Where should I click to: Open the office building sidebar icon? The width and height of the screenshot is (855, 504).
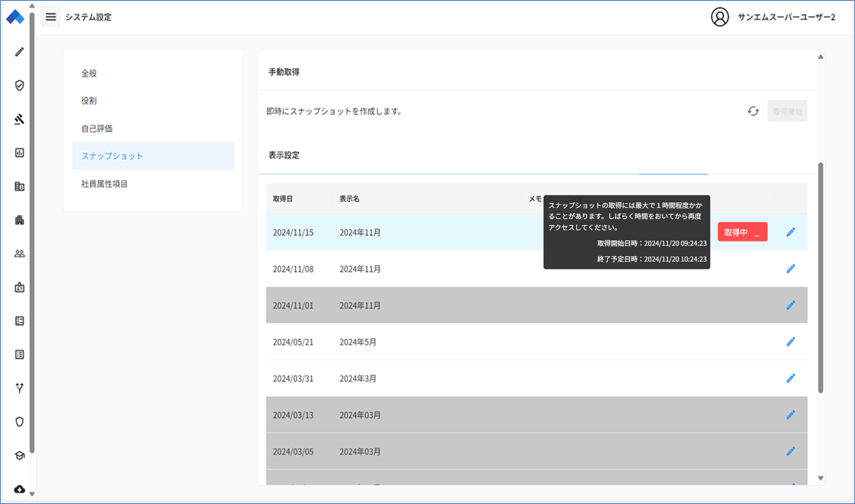point(19,186)
